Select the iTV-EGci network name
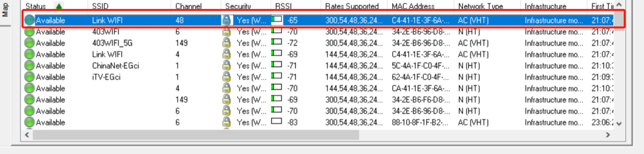Viewport: 644px width, 154px height. click(x=106, y=77)
